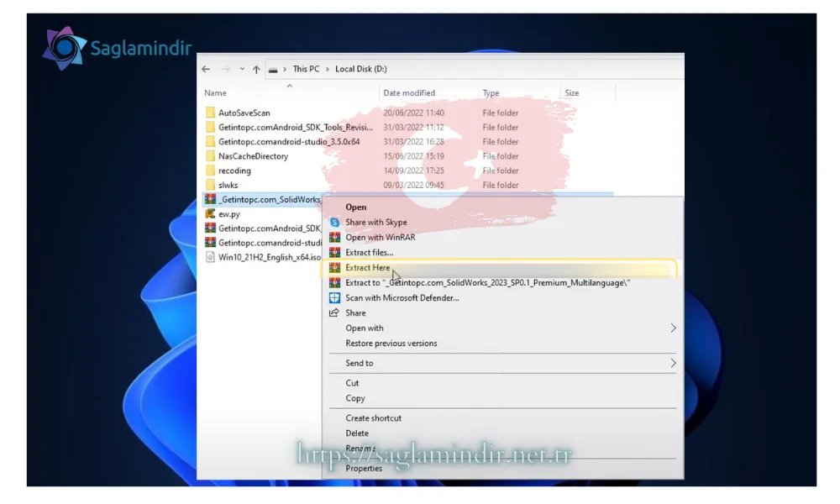Select the file name Getintopc.comandroid-studio_3.5.0x64
840x504 pixels.
tap(289, 142)
